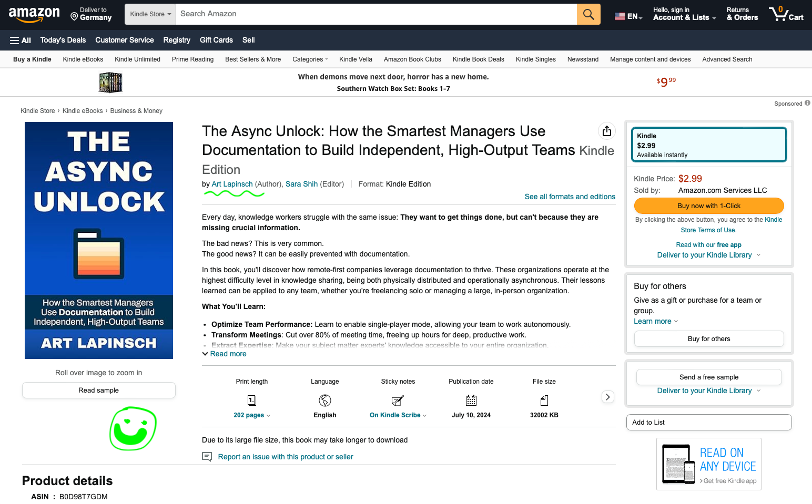812x504 pixels.
Task: Click the US flag language icon
Action: (620, 16)
